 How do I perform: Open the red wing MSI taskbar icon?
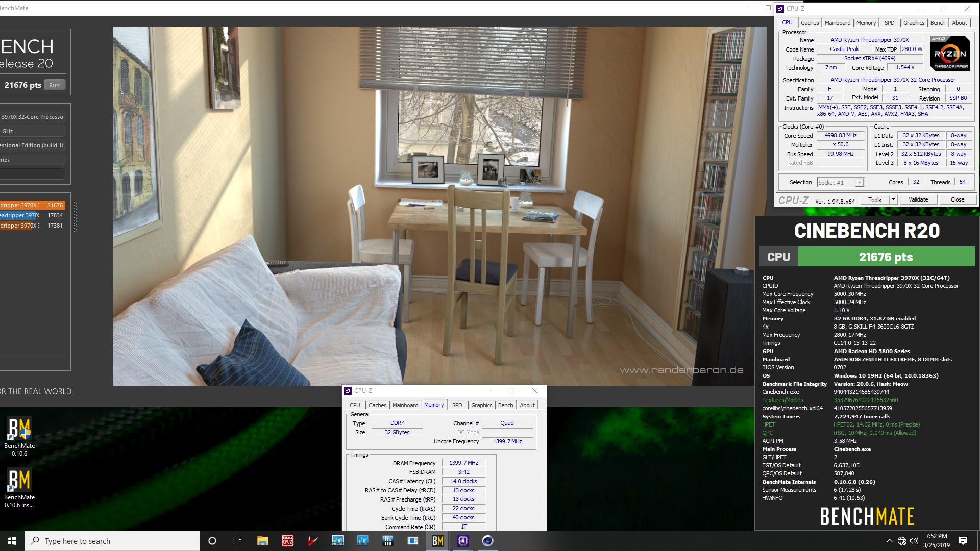tap(312, 541)
